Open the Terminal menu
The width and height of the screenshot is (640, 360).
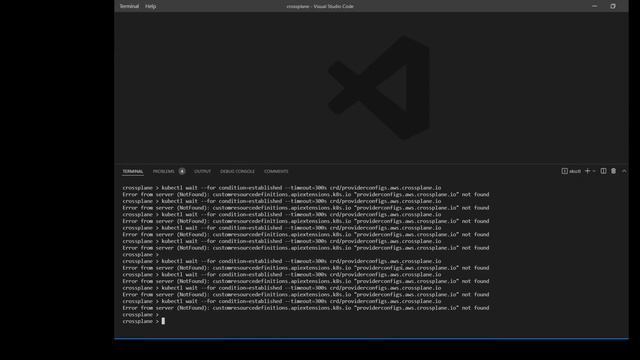coord(129,6)
